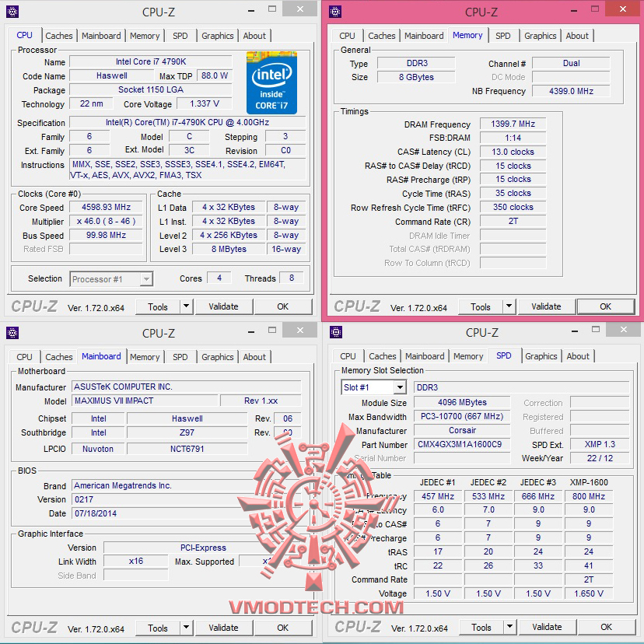Switch to CPU tab in Mainboard window
This screenshot has height=644, width=644.
24,357
